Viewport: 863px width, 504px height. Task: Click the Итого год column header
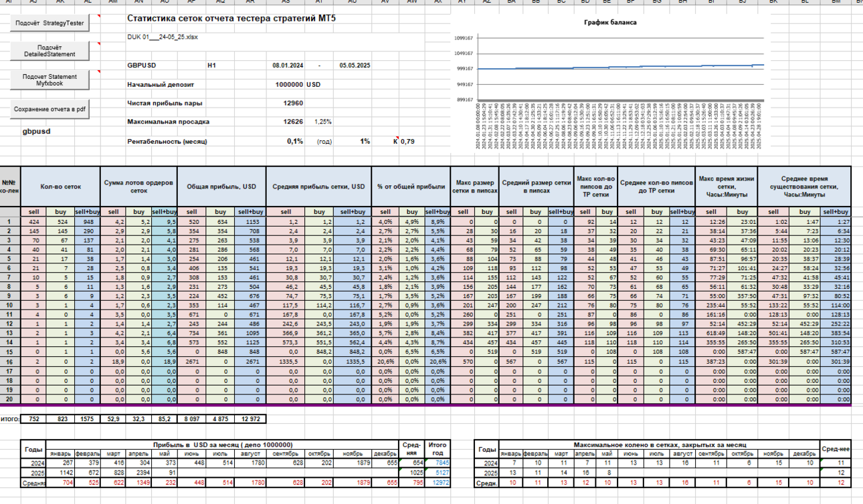click(439, 449)
